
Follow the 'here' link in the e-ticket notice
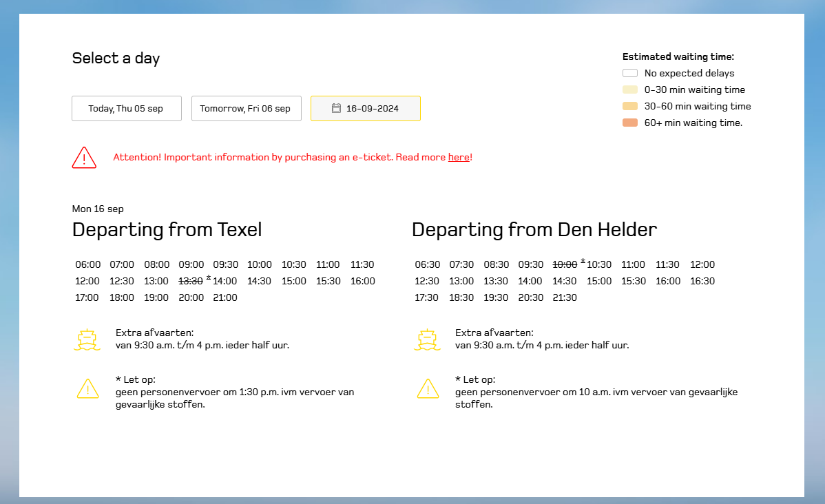459,157
